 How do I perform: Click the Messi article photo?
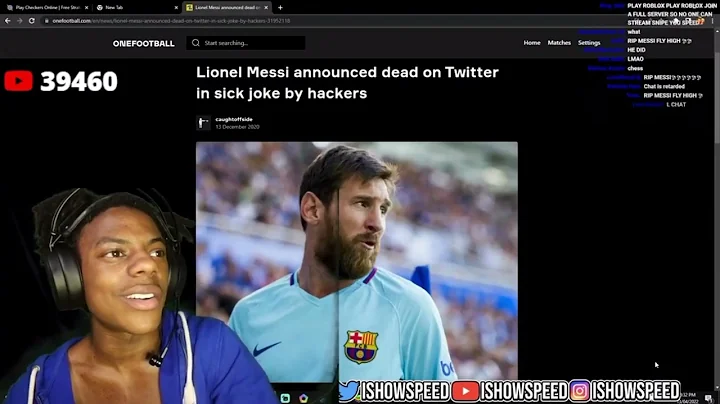357,261
